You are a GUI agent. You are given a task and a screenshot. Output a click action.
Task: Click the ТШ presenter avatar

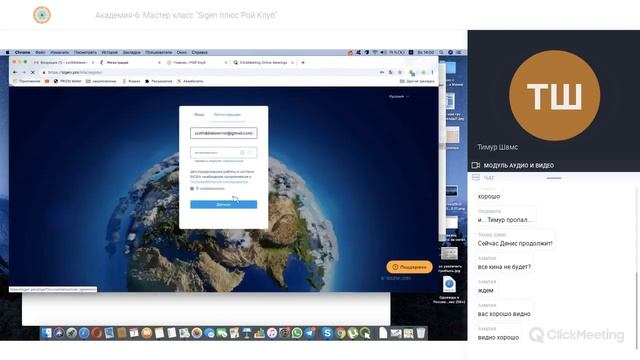(555, 96)
